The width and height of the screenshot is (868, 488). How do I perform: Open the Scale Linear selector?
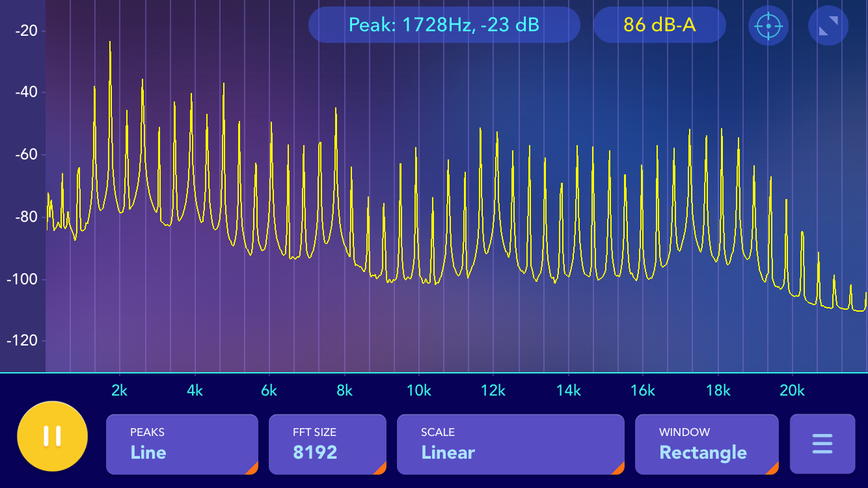(510, 444)
